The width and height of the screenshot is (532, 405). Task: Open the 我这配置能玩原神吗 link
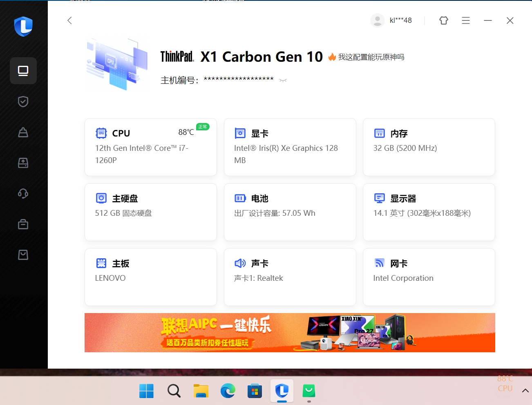367,57
